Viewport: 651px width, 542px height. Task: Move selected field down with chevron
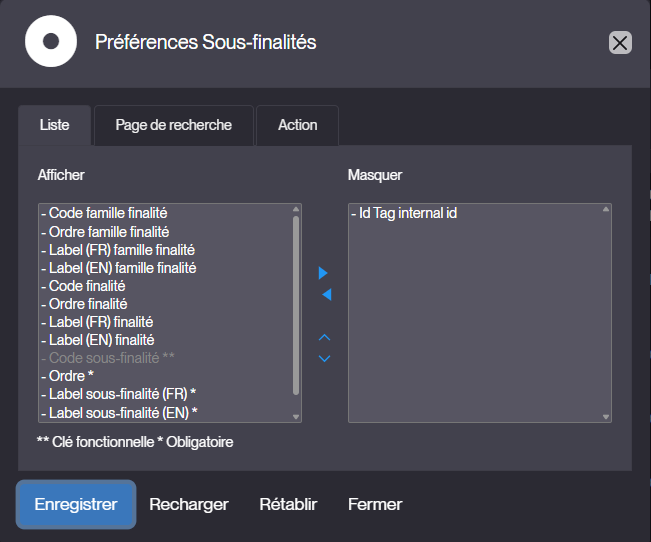pos(324,358)
